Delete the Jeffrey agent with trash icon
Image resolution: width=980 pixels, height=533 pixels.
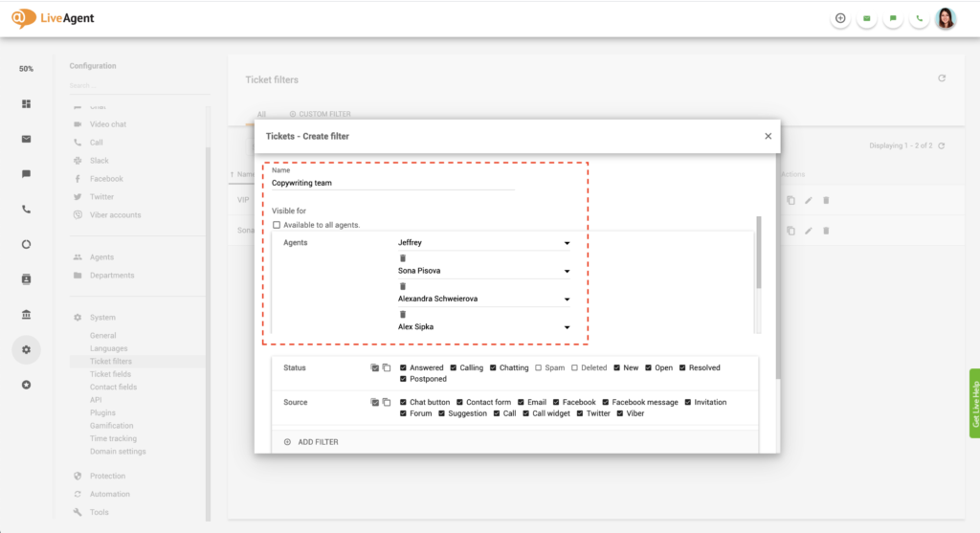(x=403, y=258)
